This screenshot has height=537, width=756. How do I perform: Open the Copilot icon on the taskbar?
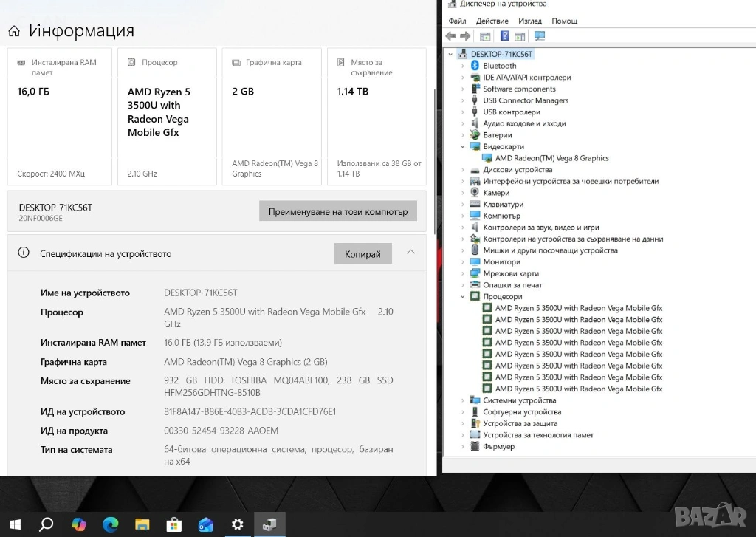tap(78, 524)
